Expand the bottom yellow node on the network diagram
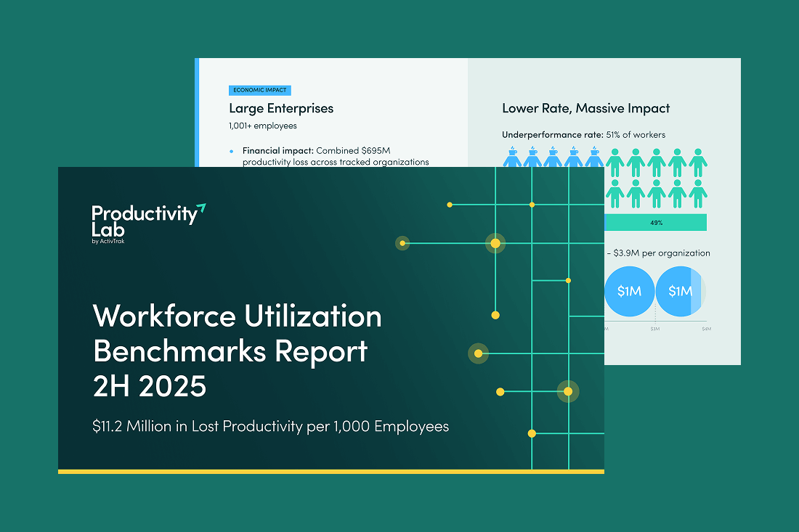The height and width of the screenshot is (532, 799). click(532, 433)
